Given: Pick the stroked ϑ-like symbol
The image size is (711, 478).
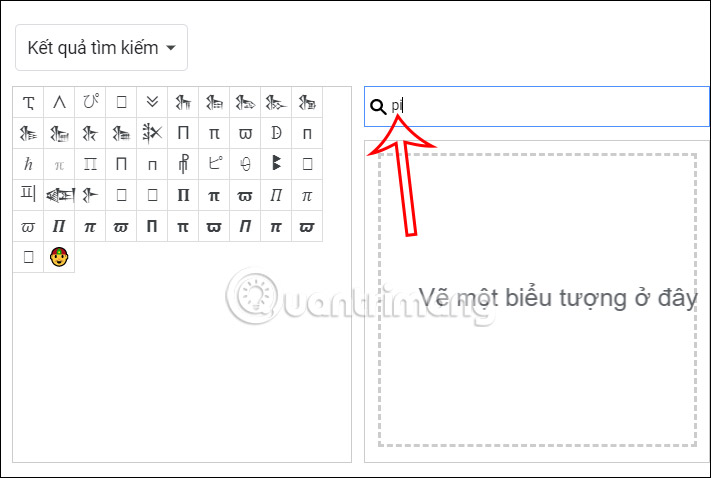Looking at the screenshot, I should click(245, 164).
